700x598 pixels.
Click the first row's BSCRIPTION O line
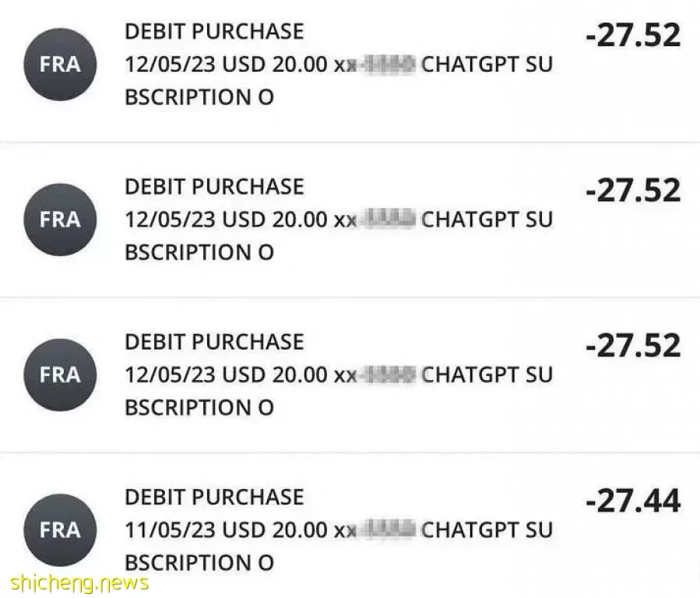click(x=199, y=97)
